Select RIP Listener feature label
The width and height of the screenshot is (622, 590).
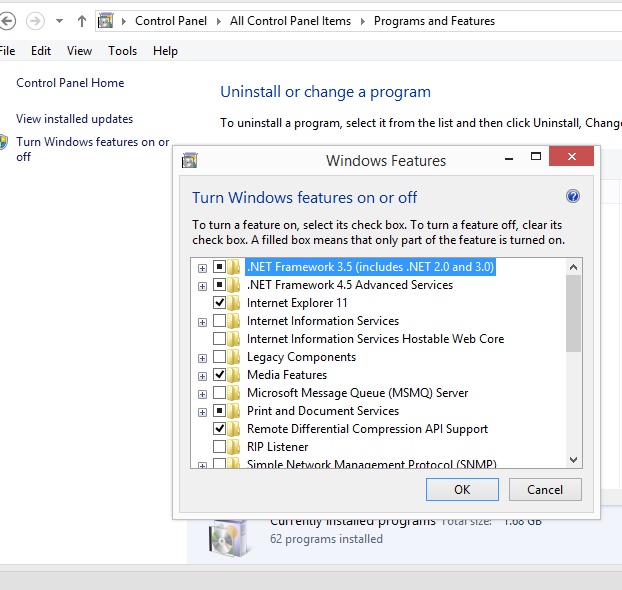(x=277, y=447)
